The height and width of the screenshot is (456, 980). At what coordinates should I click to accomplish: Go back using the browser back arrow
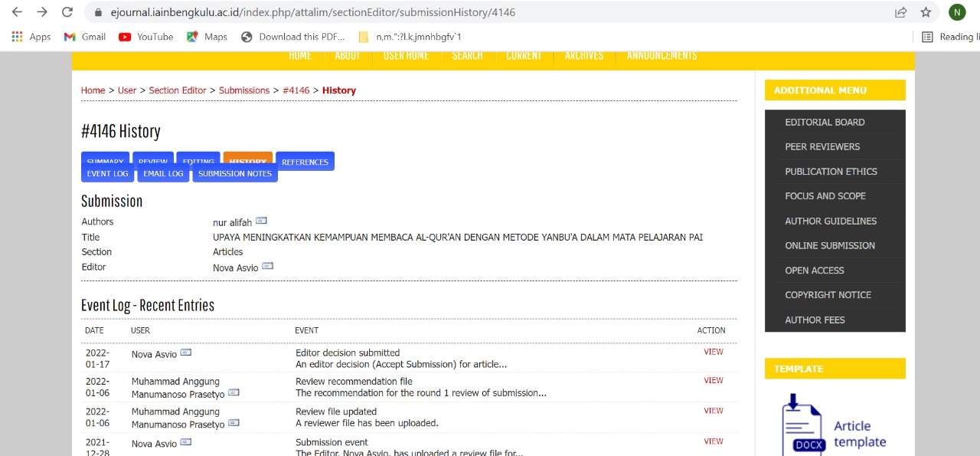[17, 12]
